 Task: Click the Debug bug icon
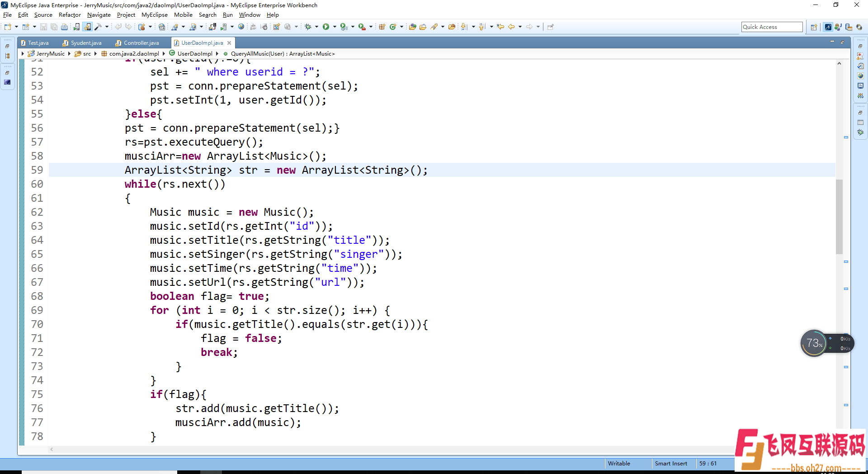pyautogui.click(x=308, y=27)
